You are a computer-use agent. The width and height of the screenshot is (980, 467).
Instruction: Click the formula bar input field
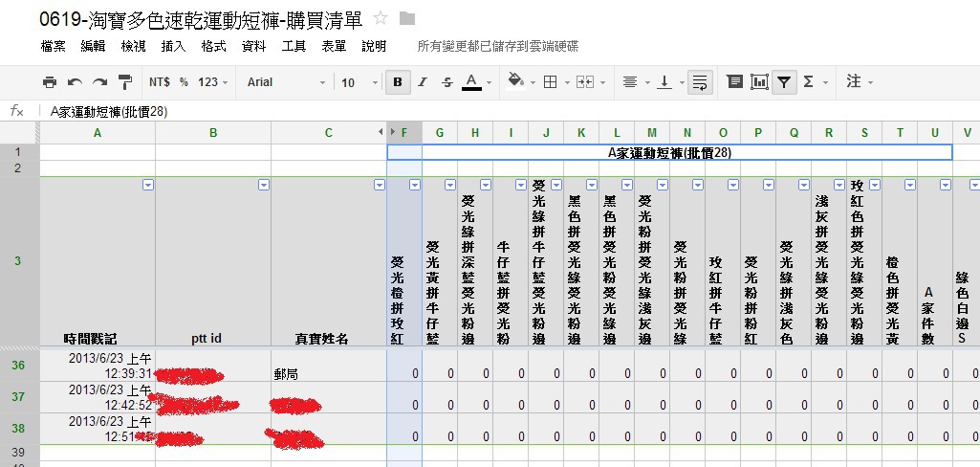pyautogui.click(x=478, y=111)
